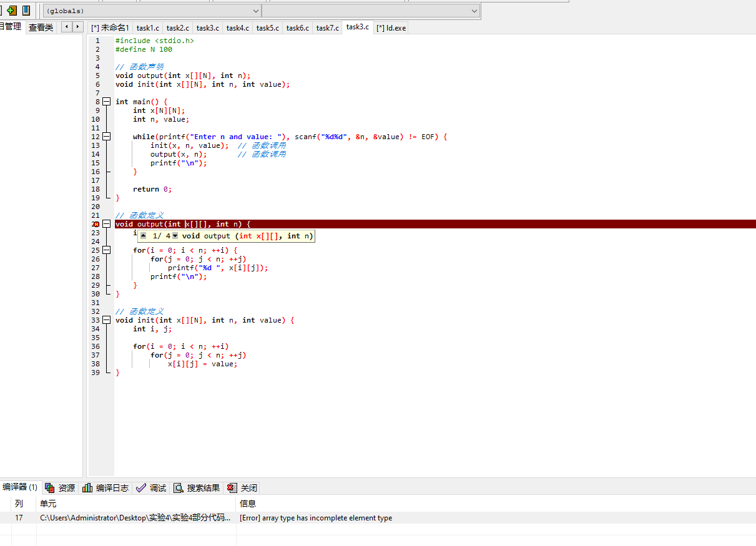This screenshot has height=546, width=756.
Task: Collapse the for loop fold on line 25
Action: coord(107,250)
